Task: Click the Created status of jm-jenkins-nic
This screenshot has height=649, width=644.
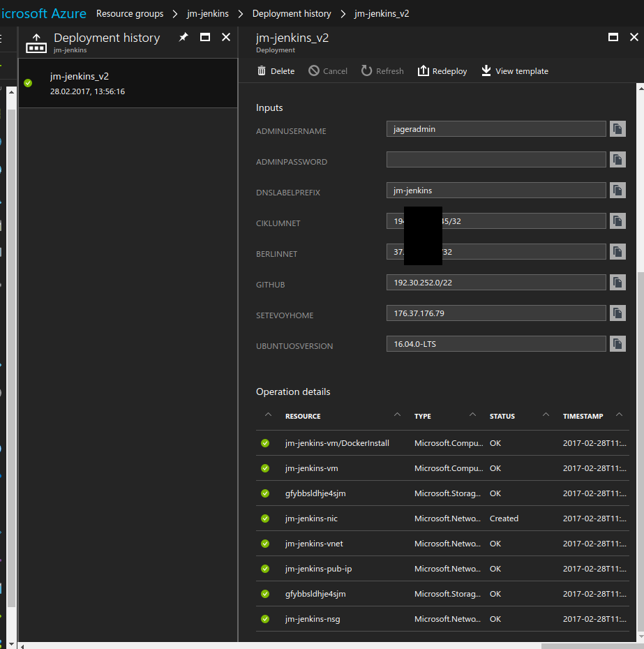Action: click(x=504, y=519)
